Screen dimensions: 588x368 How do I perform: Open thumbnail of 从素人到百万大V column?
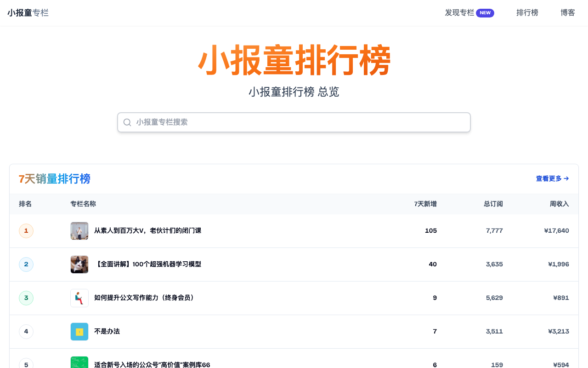point(79,231)
